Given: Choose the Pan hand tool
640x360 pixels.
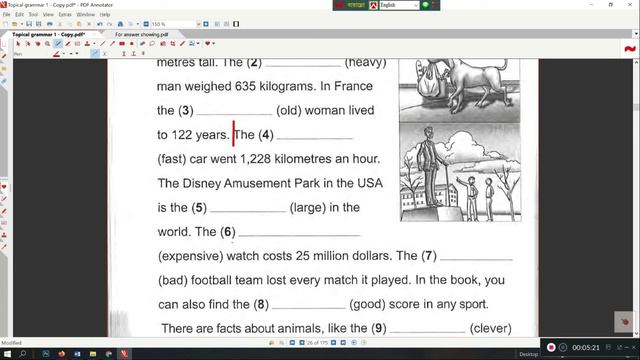Looking at the screenshot, I should [38, 44].
